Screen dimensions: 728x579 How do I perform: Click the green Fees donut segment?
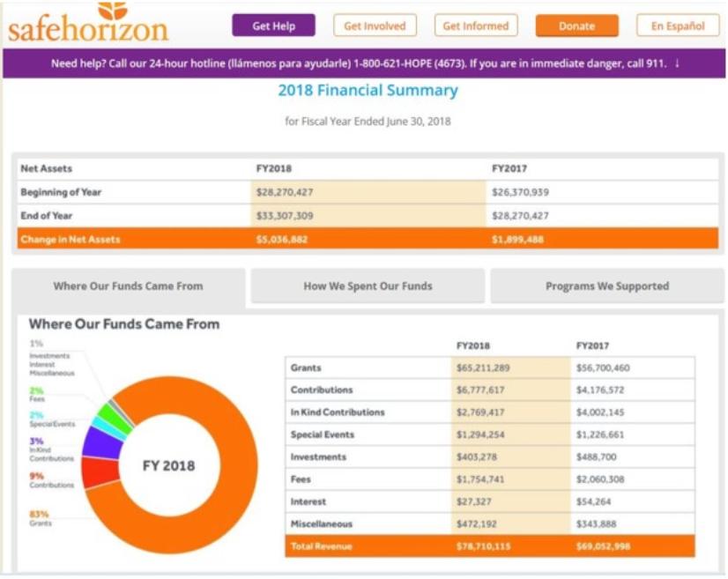[x=115, y=417]
